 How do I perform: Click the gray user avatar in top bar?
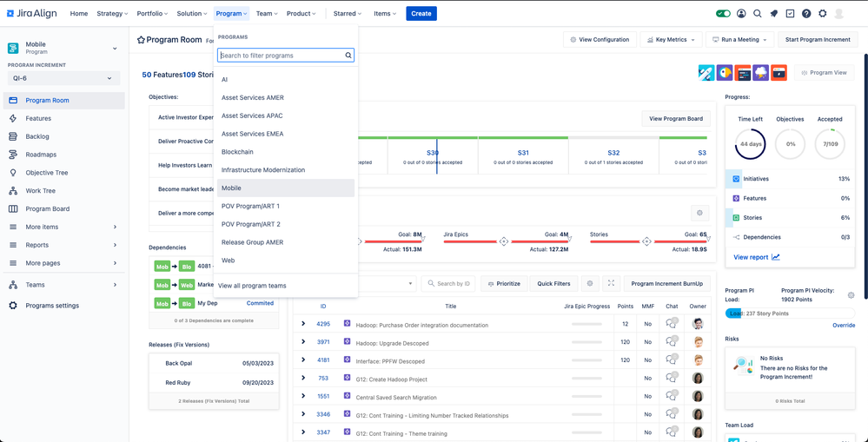point(839,14)
